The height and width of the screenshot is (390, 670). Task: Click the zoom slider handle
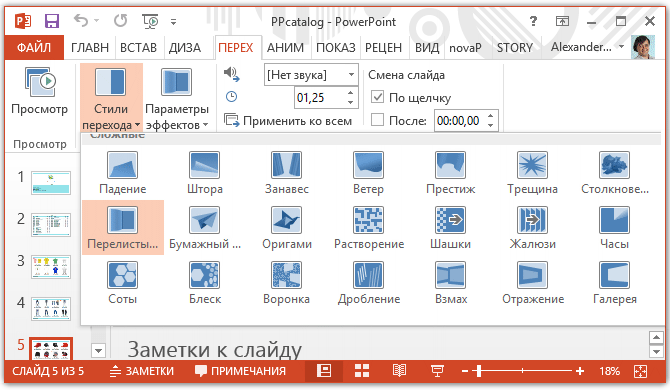(479, 371)
